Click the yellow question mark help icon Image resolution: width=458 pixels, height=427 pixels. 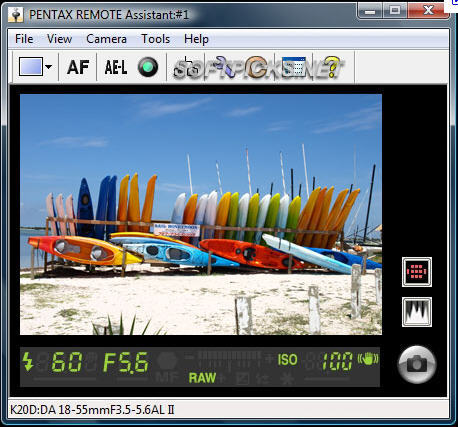(331, 67)
